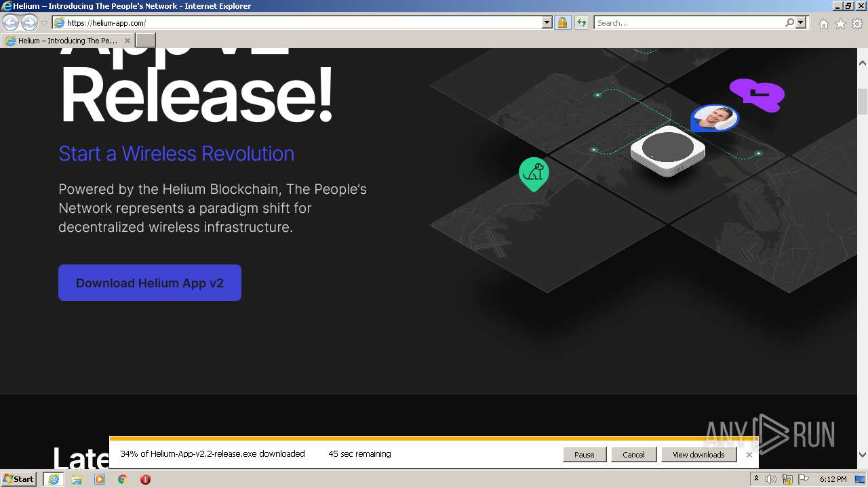Click the Search box field
Viewport: 868px width, 488px height.
coord(689,23)
